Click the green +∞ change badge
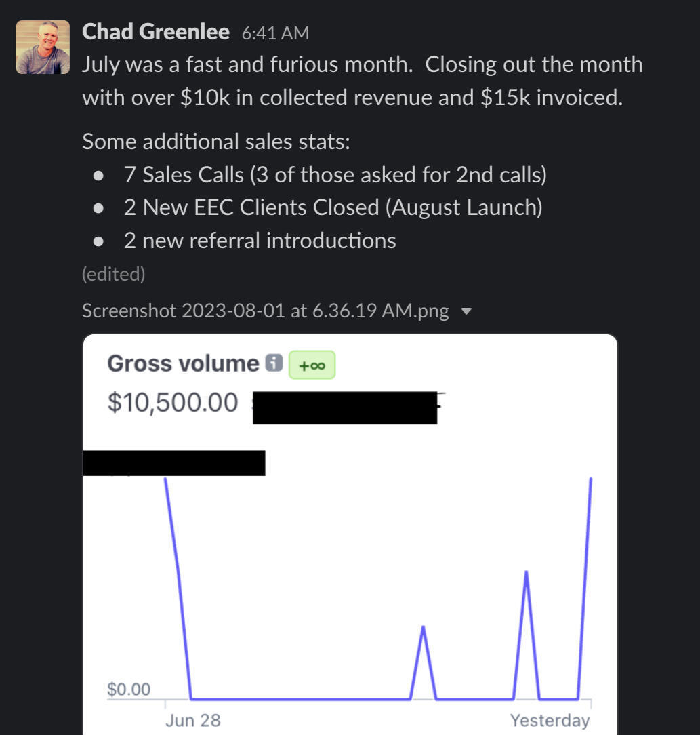 [312, 365]
